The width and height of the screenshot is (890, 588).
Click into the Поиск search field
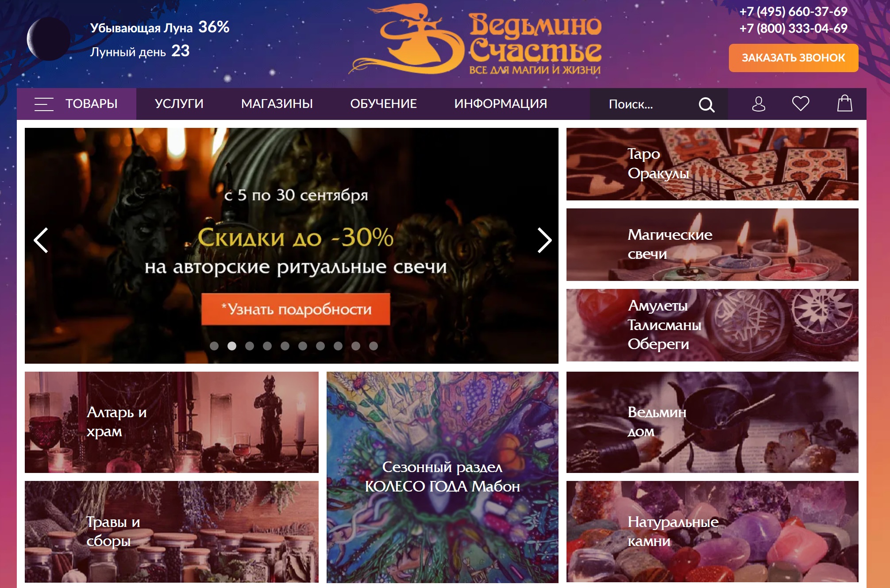[x=642, y=104]
